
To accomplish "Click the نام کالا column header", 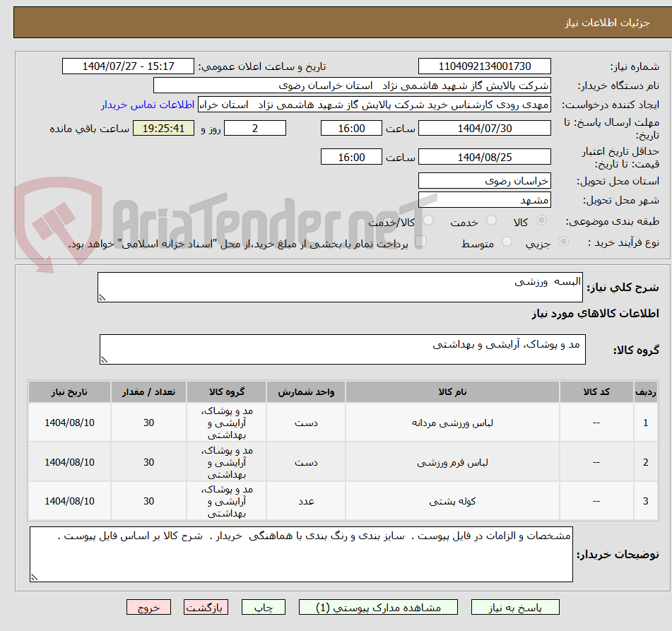I will coord(452,391).
